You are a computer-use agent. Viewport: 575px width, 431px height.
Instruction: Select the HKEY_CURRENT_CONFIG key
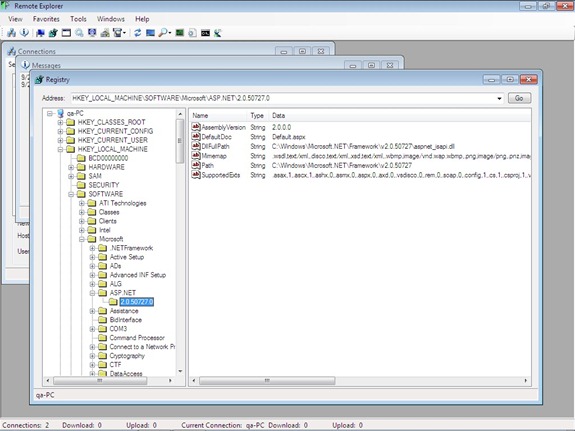pyautogui.click(x=116, y=131)
